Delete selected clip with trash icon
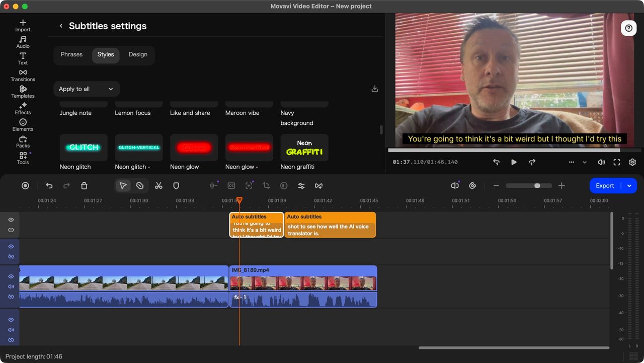Screen dimensions: 644x363 pos(84,186)
